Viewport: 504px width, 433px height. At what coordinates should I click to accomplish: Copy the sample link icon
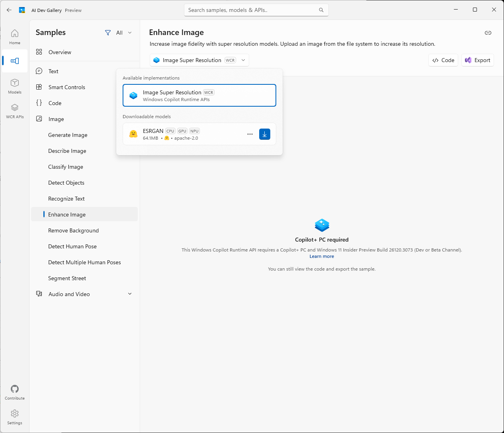coord(488,33)
